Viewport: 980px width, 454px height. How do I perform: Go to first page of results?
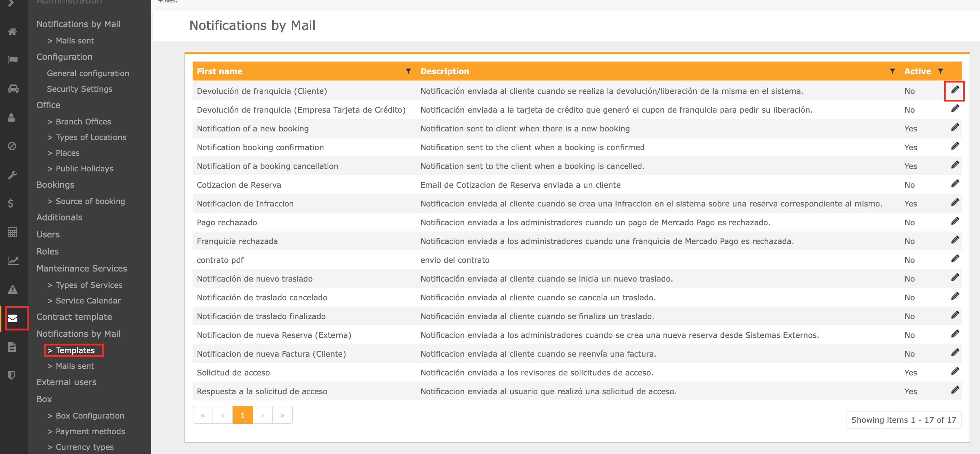[x=203, y=415]
